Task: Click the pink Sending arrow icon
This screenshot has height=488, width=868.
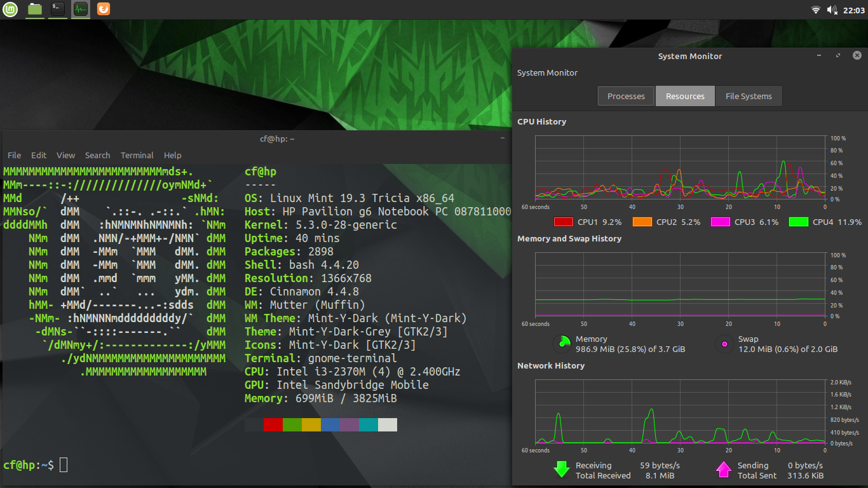Action: coord(723,470)
